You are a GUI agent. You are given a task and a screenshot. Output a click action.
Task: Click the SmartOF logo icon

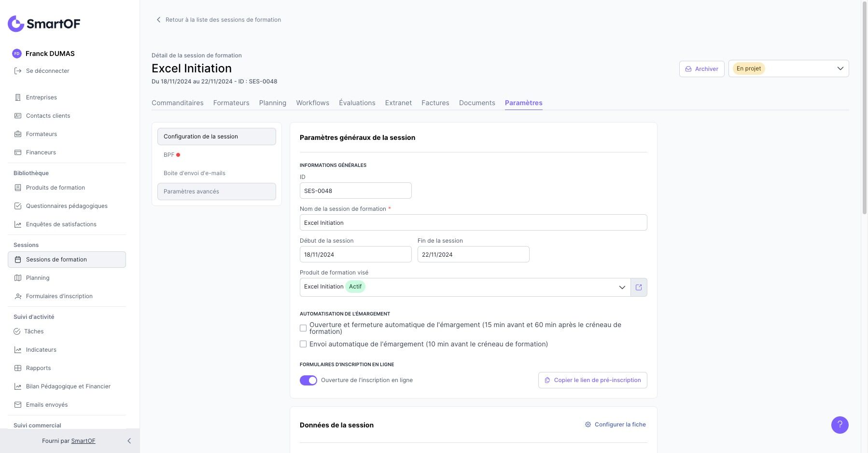[x=16, y=24]
